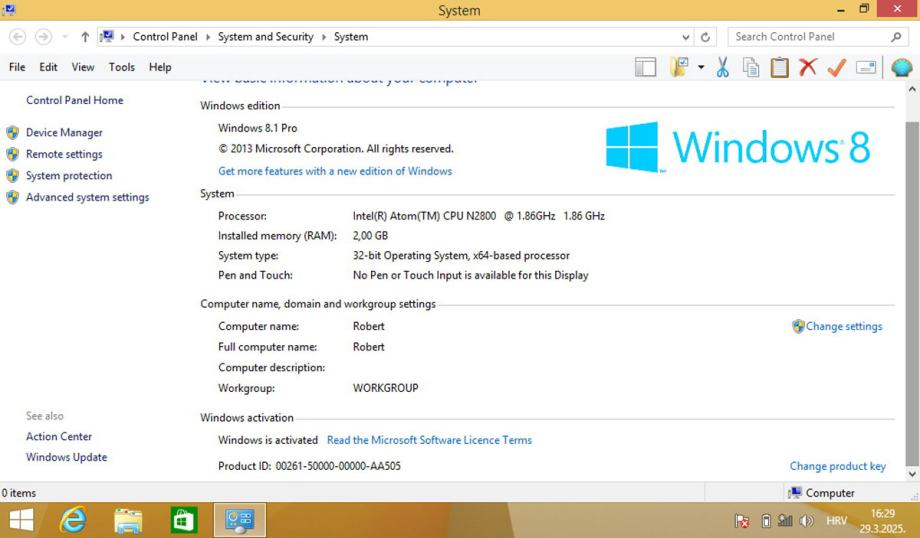Open the address bar history dropdown
Image resolution: width=920 pixels, height=538 pixels.
pyautogui.click(x=685, y=37)
